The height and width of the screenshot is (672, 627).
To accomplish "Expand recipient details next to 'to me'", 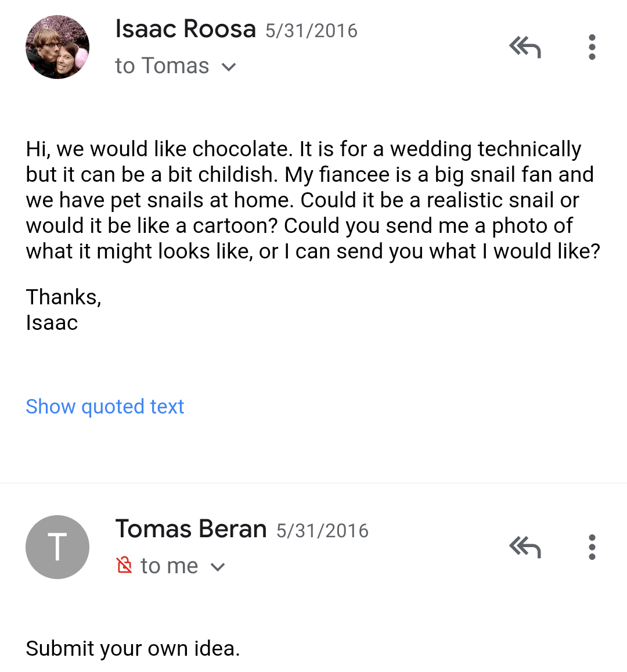I will click(218, 567).
